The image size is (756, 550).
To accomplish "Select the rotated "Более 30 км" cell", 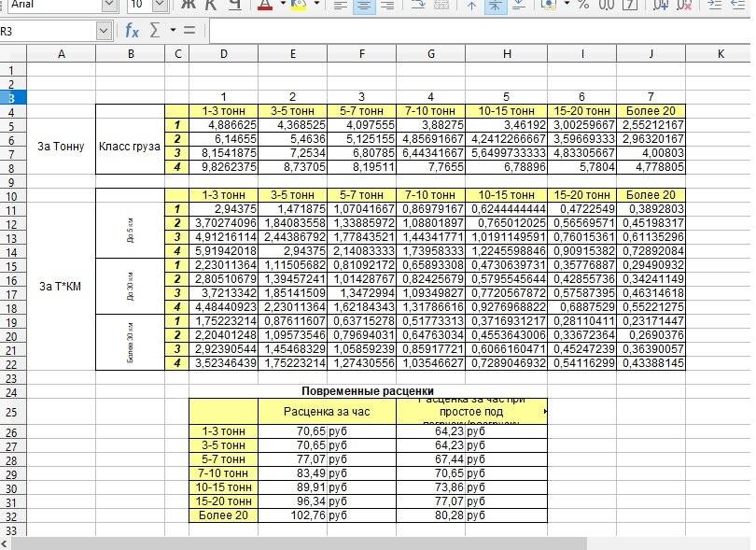I will [130, 342].
